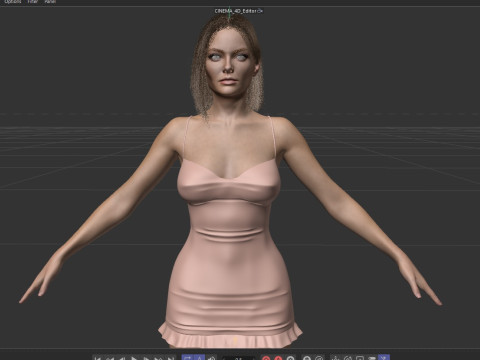480x360 pixels.
Task: Go to start of animation
Action: coord(98,358)
